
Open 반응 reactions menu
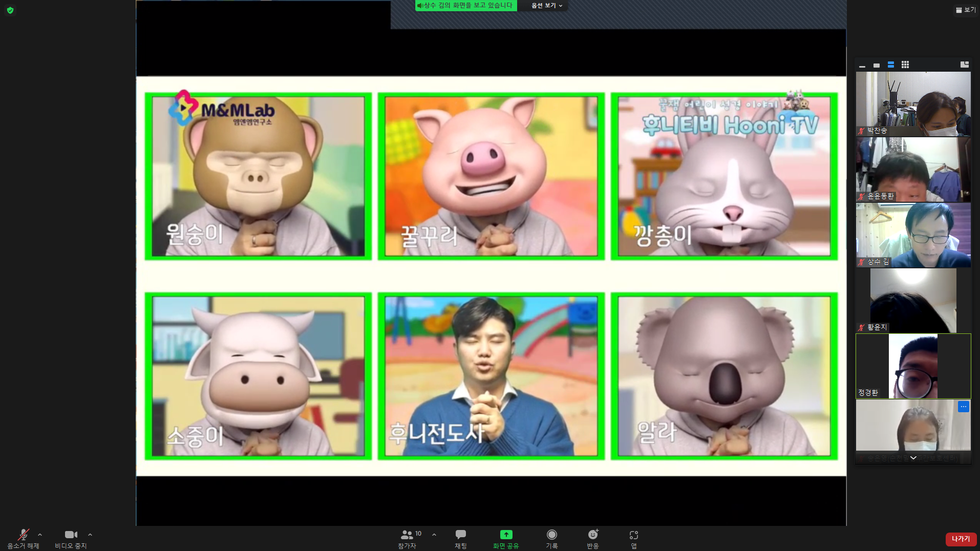point(593,539)
